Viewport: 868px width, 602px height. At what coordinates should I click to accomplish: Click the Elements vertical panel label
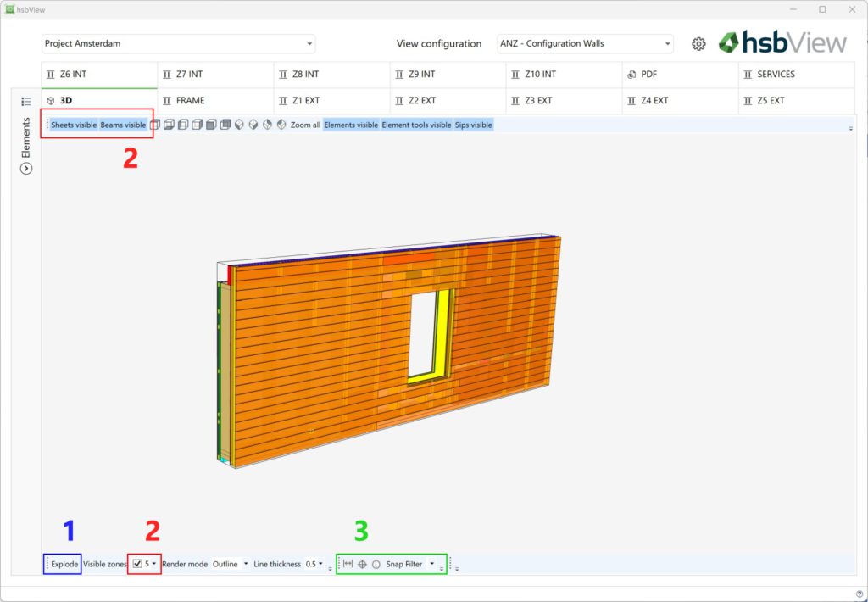pyautogui.click(x=25, y=138)
